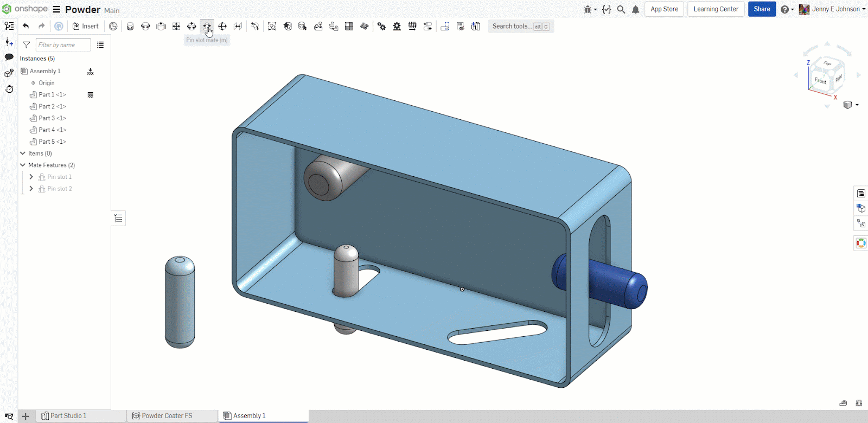Viewport: 868px width, 423px height.
Task: Choose the Ball mate tool
Action: coord(222,26)
